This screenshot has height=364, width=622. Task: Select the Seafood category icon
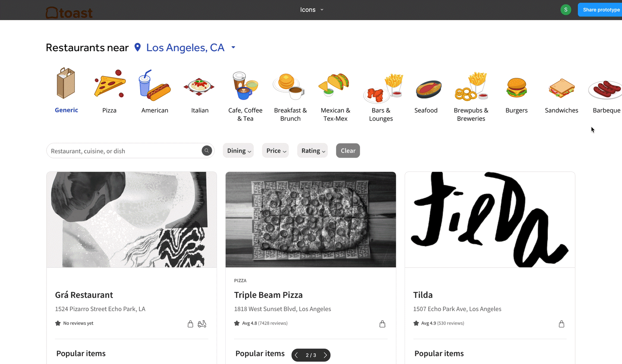pos(429,89)
